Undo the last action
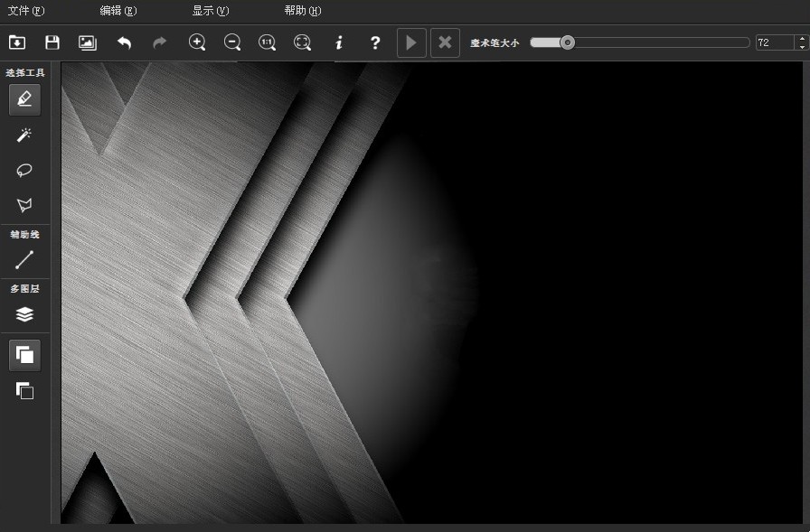 pos(124,42)
